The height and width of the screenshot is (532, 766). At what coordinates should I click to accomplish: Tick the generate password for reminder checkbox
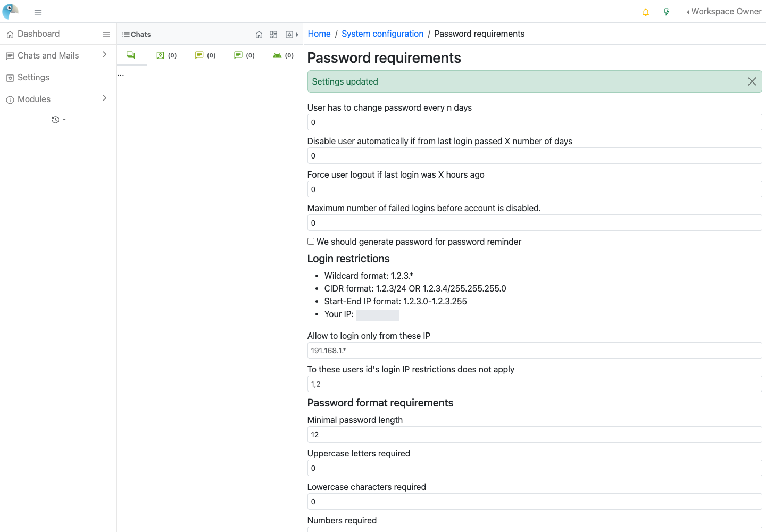[311, 242]
